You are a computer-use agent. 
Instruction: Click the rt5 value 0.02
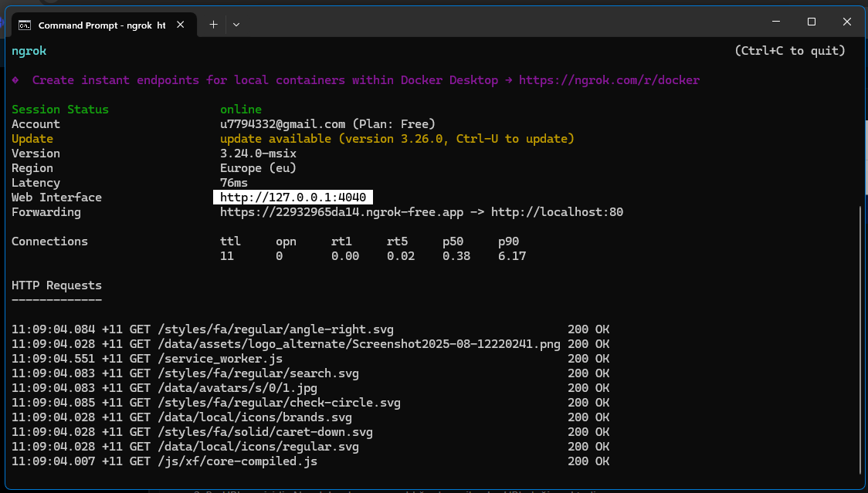401,256
